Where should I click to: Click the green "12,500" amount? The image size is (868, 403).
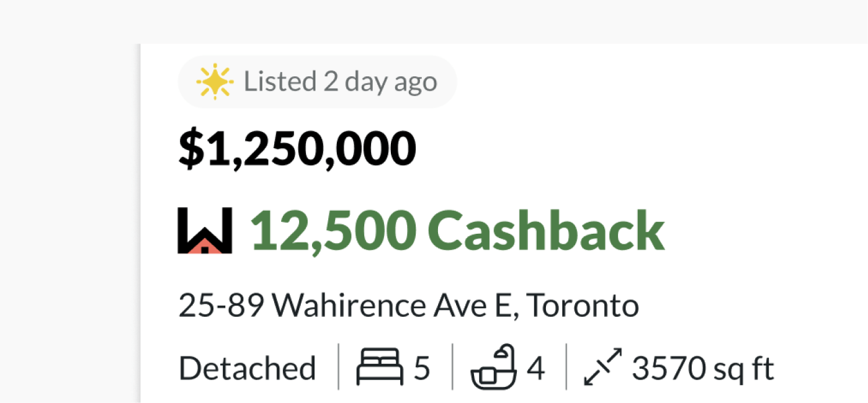coord(333,232)
